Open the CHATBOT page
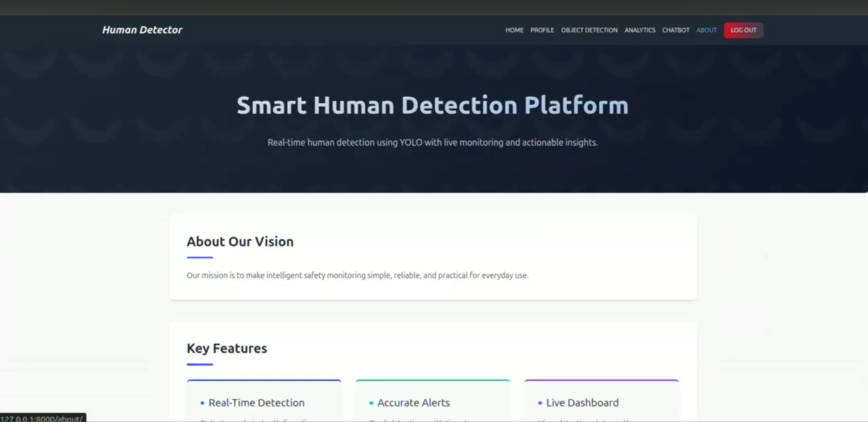 (x=676, y=30)
